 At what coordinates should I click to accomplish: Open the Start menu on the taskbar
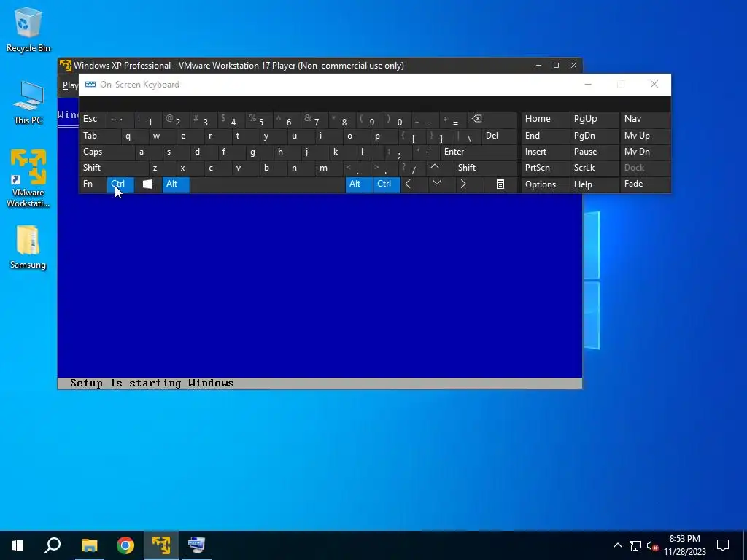coord(18,545)
